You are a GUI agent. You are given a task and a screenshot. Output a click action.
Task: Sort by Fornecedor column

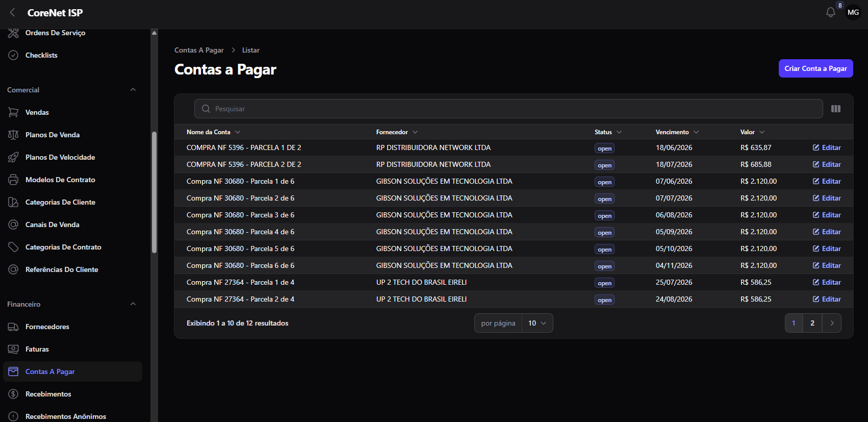tap(397, 132)
